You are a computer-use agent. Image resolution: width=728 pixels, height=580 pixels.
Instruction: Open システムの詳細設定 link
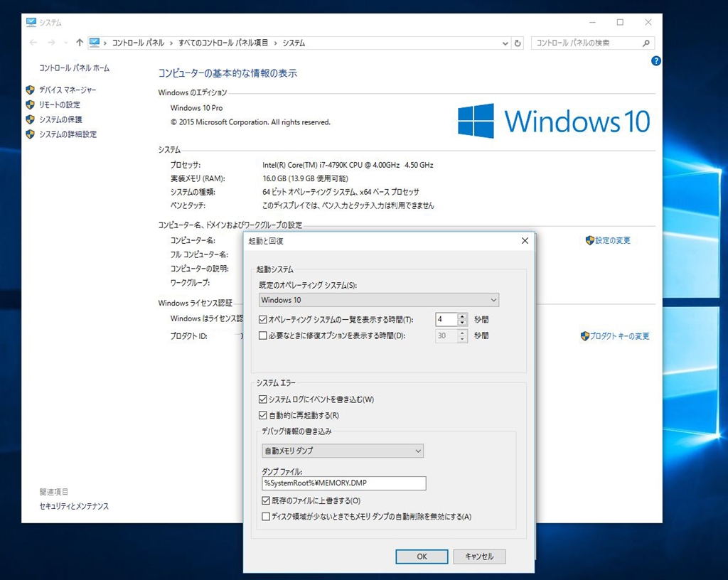pyautogui.click(x=68, y=134)
